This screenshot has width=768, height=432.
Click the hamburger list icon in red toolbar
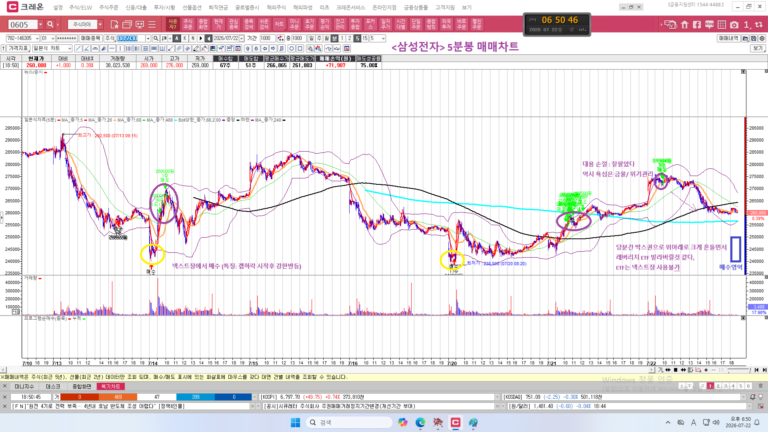[x=152, y=24]
